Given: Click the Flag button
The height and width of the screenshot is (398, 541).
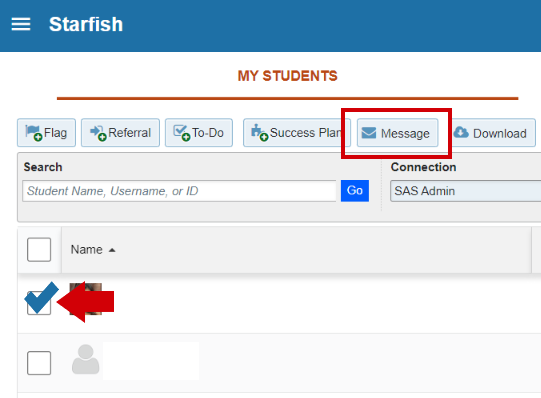Looking at the screenshot, I should pyautogui.click(x=46, y=133).
